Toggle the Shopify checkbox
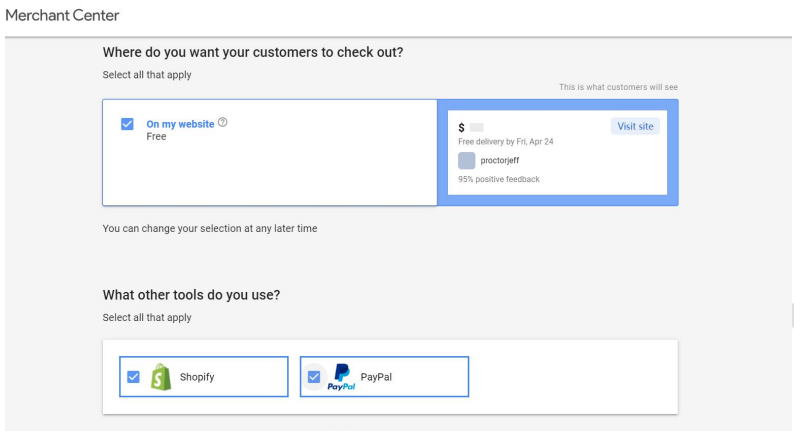The image size is (794, 431). tap(133, 377)
